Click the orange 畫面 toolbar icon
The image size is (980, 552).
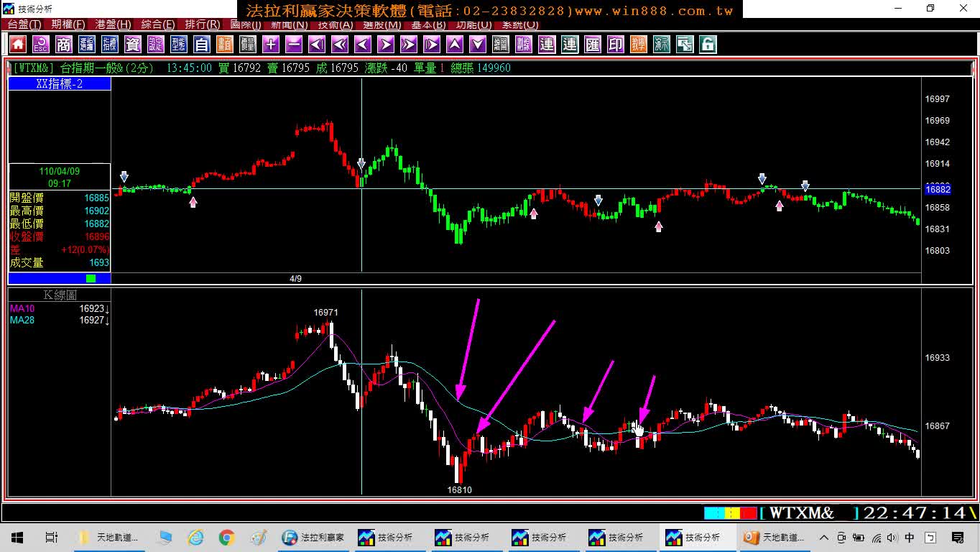tap(225, 45)
